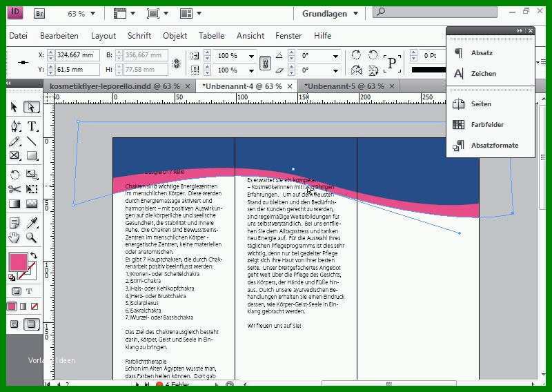The width and height of the screenshot is (552, 392).
Task: Select the Note tool
Action: (x=14, y=223)
